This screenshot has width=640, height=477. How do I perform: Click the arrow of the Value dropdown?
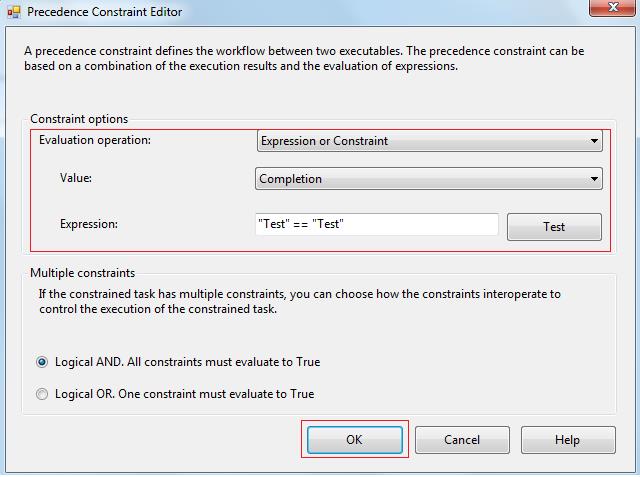[x=594, y=180]
